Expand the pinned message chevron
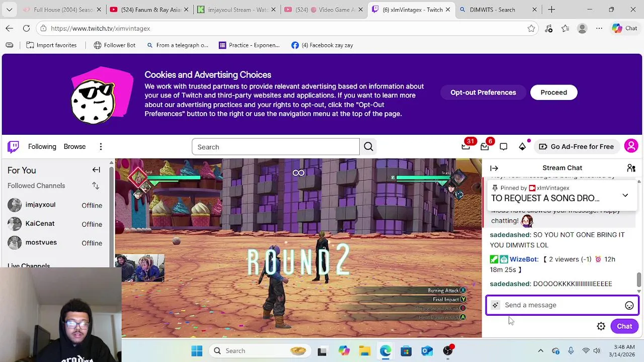Image resolution: width=644 pixels, height=362 pixels. [x=625, y=195]
